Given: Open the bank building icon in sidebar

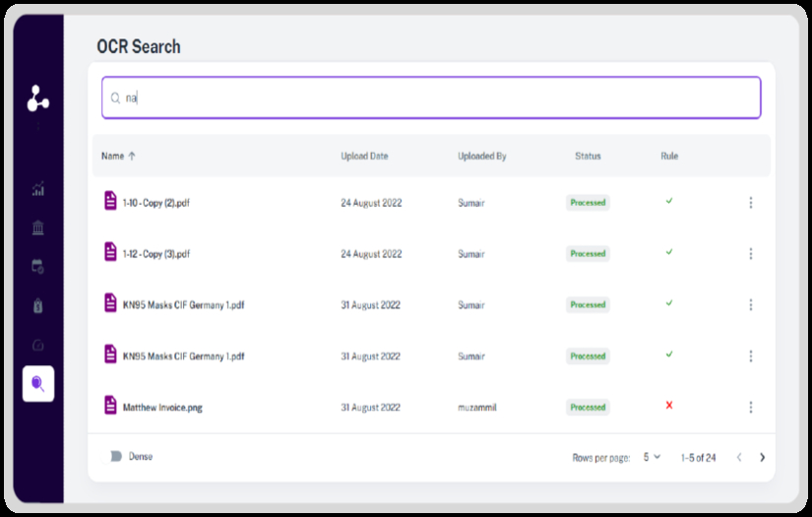Looking at the screenshot, I should 38,227.
